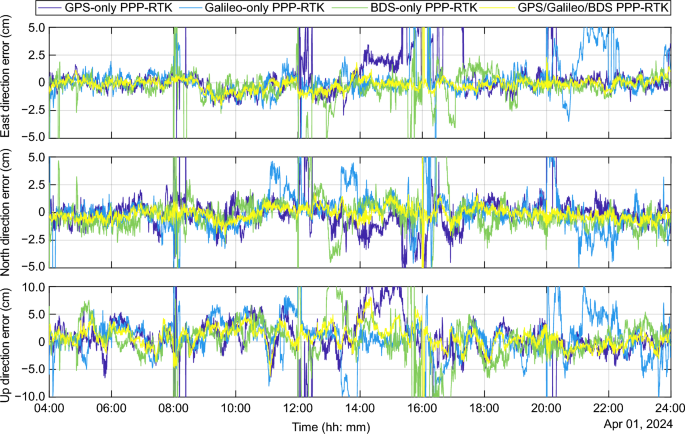Click the Apr 01, 2024 date label
Screen dimensions: 685x434
[x=638, y=424]
